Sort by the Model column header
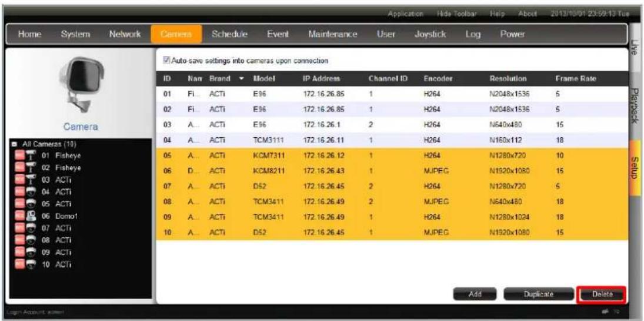 263,78
